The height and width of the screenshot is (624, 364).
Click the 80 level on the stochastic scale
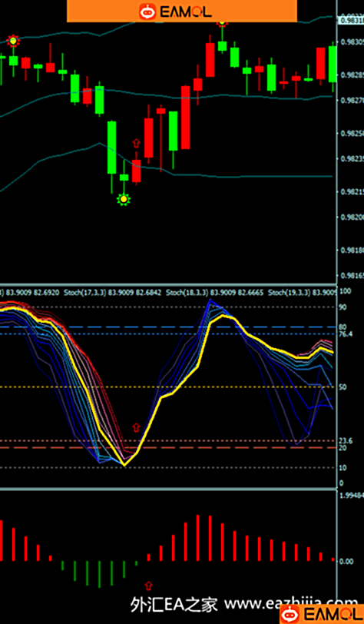343,327
